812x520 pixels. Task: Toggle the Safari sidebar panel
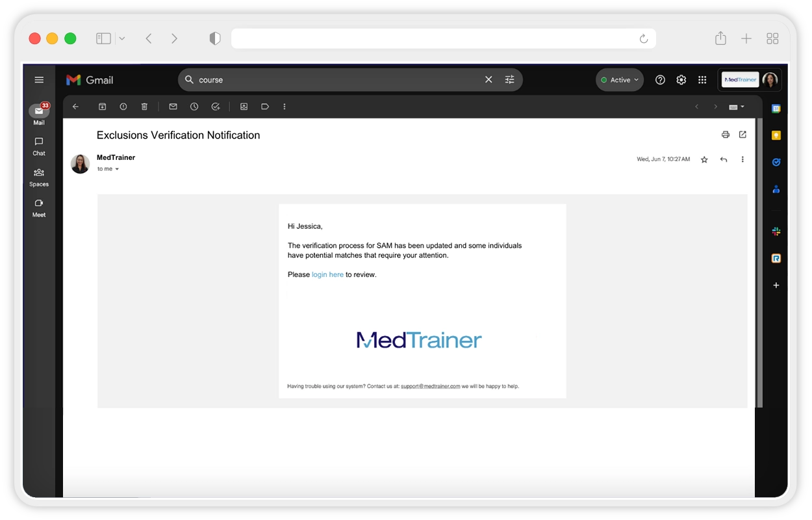103,39
